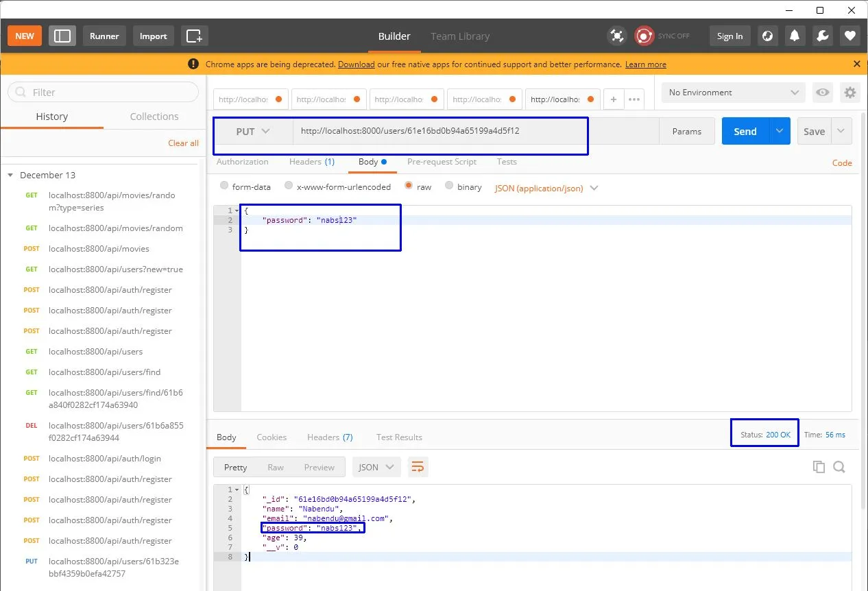This screenshot has width=868, height=591.
Task: Click the request URL field
Action: (x=476, y=131)
